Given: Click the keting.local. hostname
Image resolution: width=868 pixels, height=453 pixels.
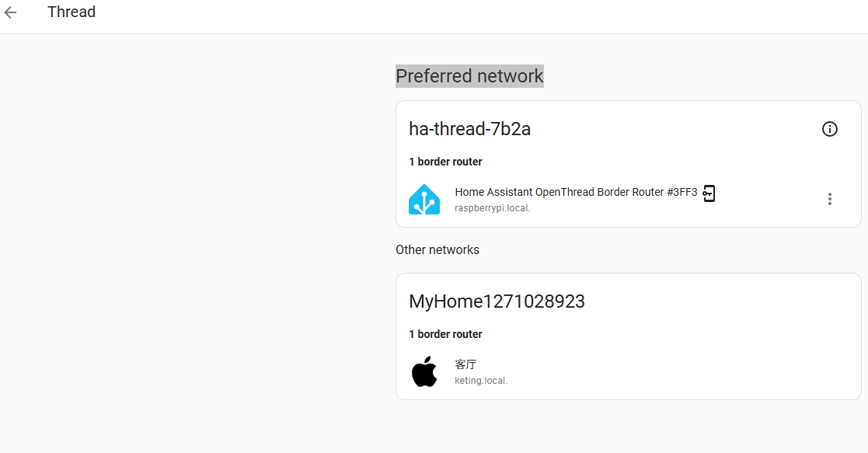Looking at the screenshot, I should (x=481, y=381).
